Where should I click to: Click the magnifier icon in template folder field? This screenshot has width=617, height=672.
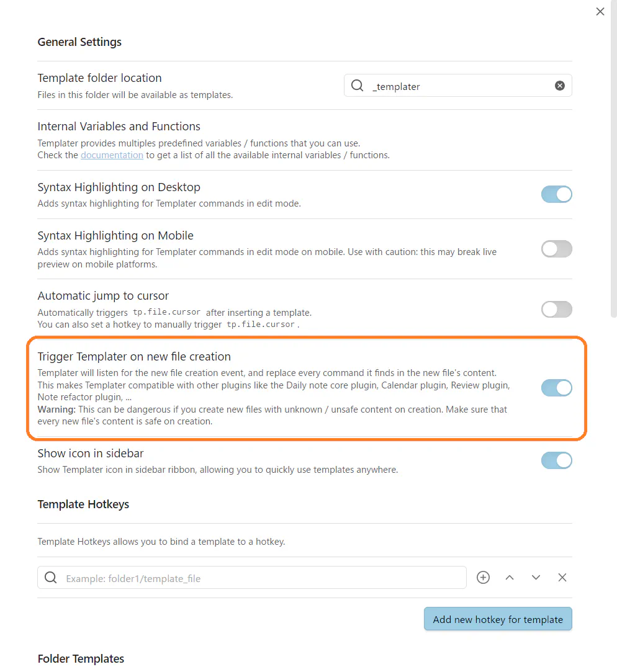357,86
